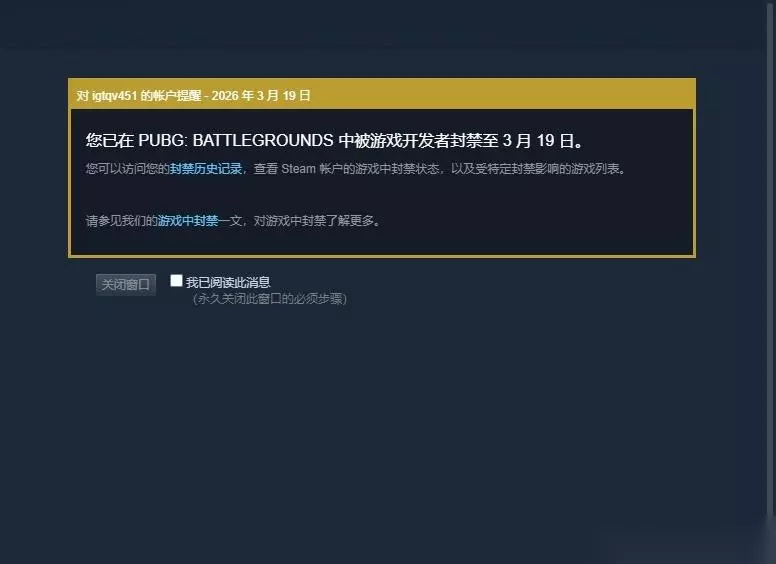Check the 我已阅读此消息 checkbox
Viewport: 776px width, 564px height.
[x=176, y=281]
